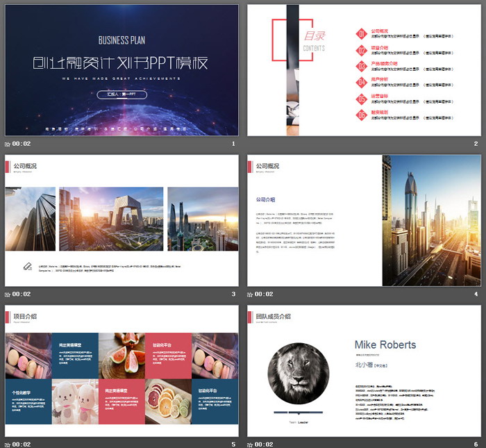Viewport: 486px width, 448px height.
Task: Click the transition star icon under slide 6
Action: pyautogui.click(x=250, y=444)
